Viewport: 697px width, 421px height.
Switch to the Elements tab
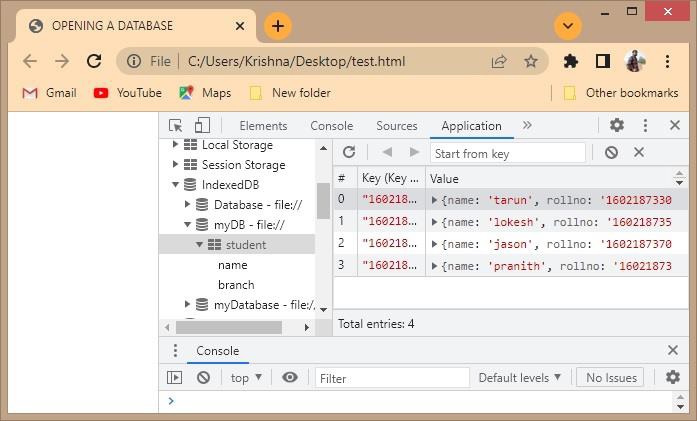(x=263, y=125)
